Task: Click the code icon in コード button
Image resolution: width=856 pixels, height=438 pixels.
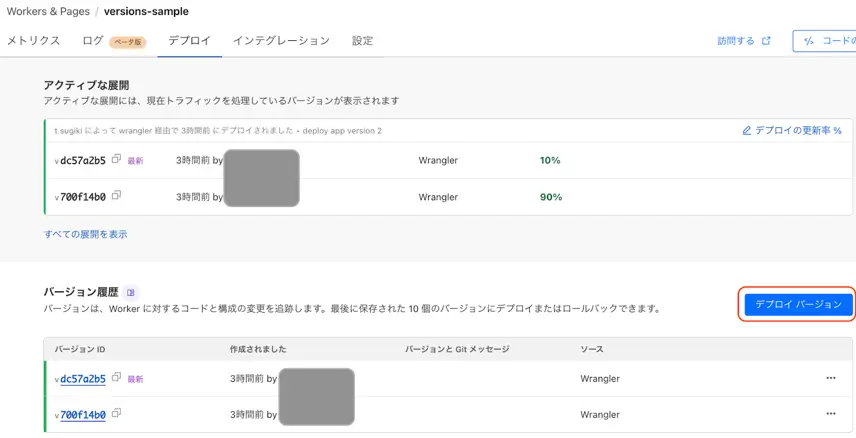Action: point(810,41)
